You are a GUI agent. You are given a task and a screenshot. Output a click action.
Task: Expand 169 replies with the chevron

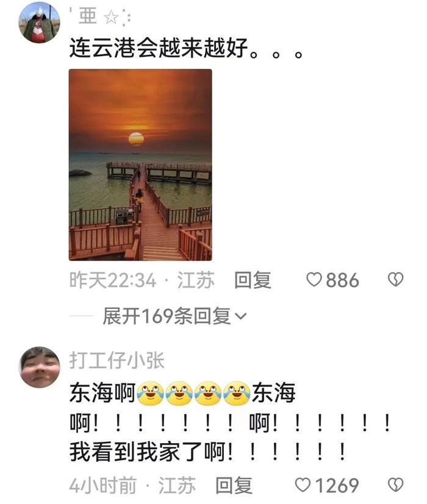(x=241, y=317)
